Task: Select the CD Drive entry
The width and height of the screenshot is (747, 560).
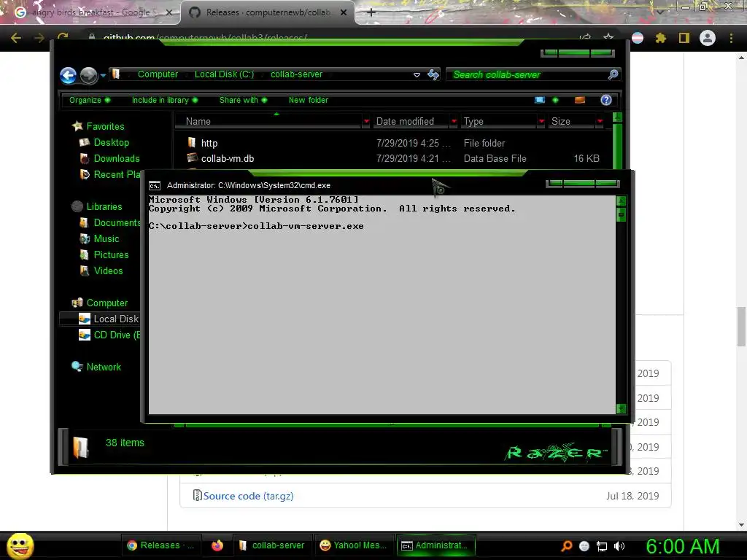Action: (109, 335)
